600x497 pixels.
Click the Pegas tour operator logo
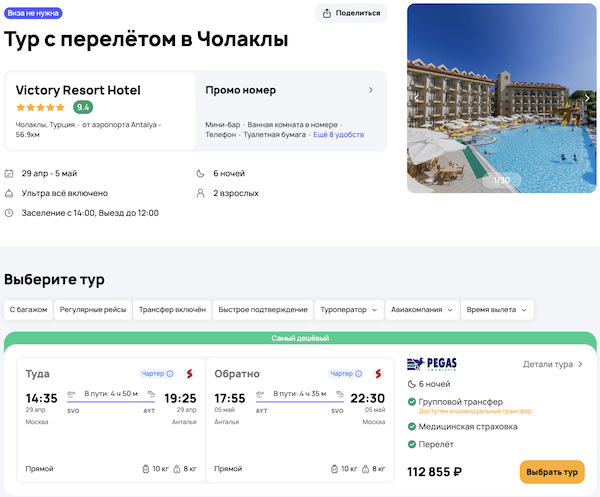point(433,365)
